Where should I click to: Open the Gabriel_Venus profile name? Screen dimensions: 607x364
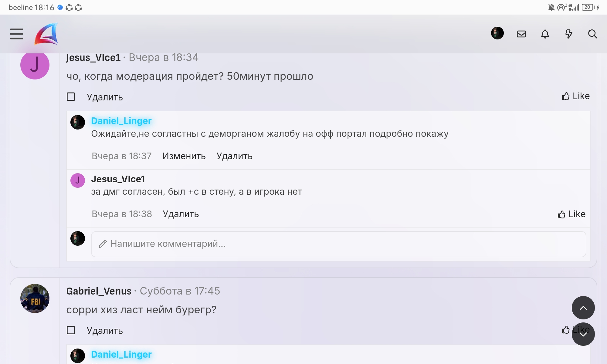click(99, 291)
